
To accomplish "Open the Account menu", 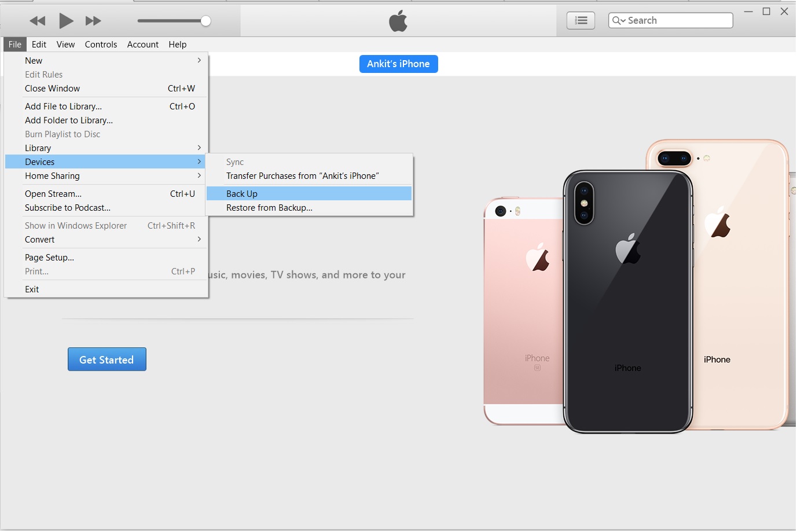I will (x=143, y=45).
